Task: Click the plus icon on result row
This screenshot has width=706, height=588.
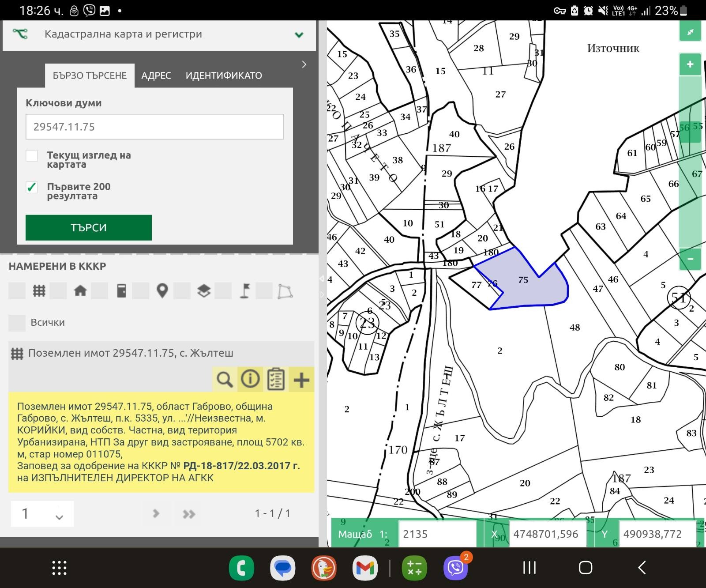Action: tap(301, 380)
